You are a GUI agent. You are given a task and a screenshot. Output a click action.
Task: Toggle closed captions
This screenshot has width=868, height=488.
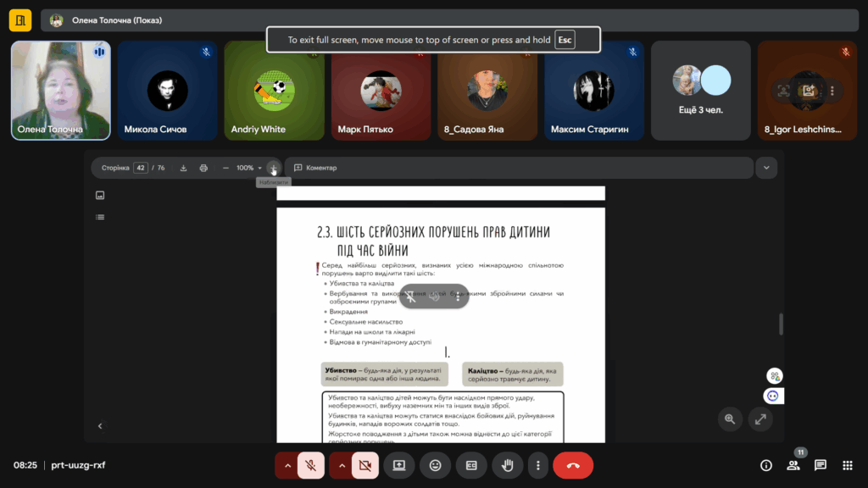[x=471, y=465]
